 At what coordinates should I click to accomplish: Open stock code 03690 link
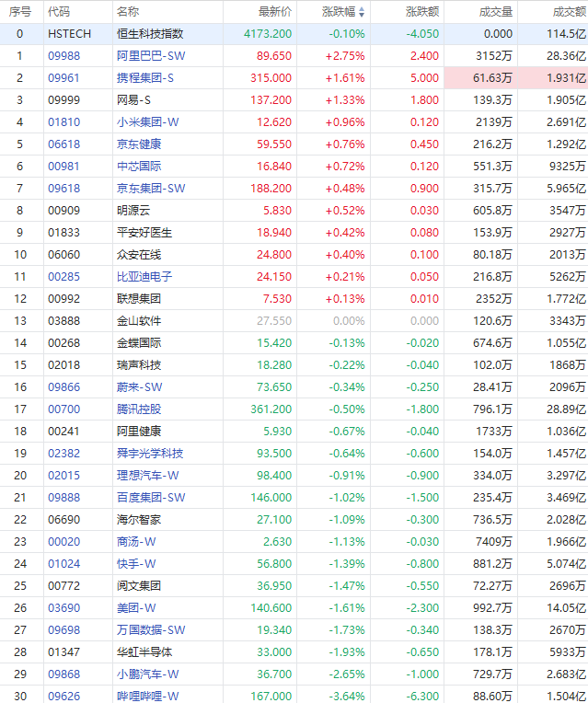point(64,607)
